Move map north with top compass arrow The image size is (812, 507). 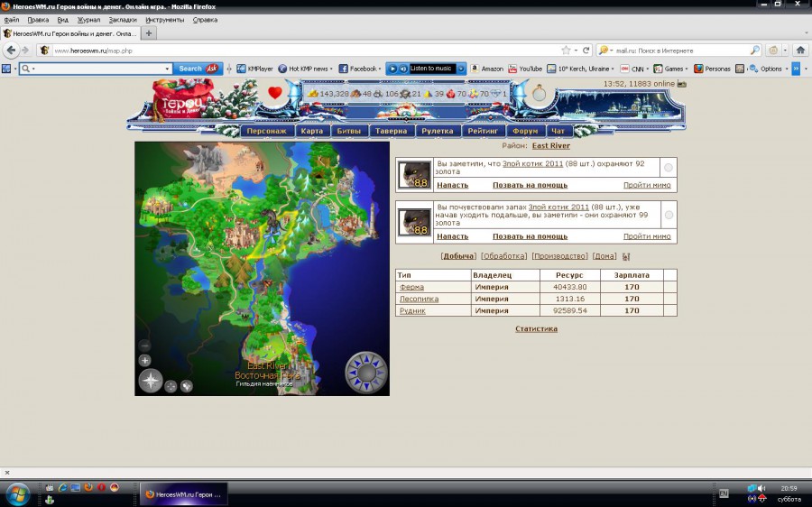(366, 357)
